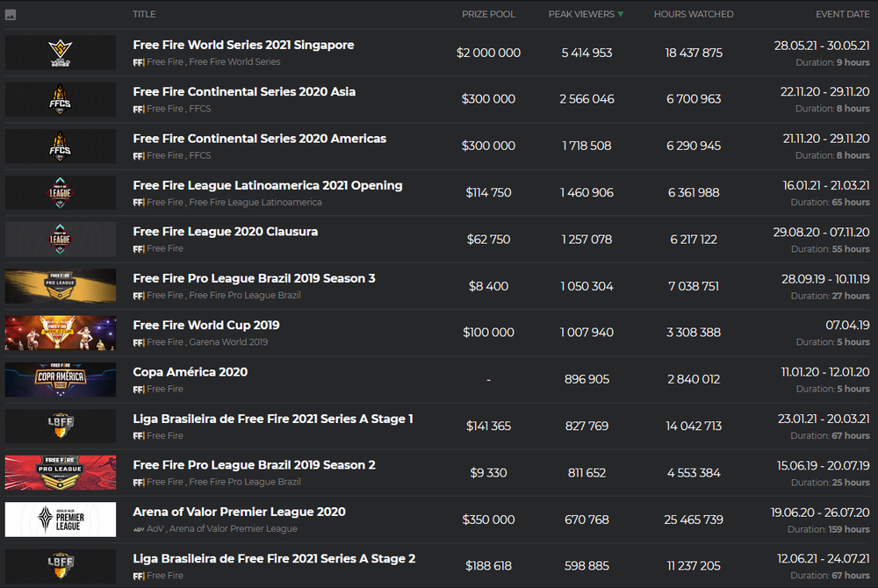The width and height of the screenshot is (878, 588).
Task: Open FFCS tag in Continental Series Asia row
Action: (200, 109)
